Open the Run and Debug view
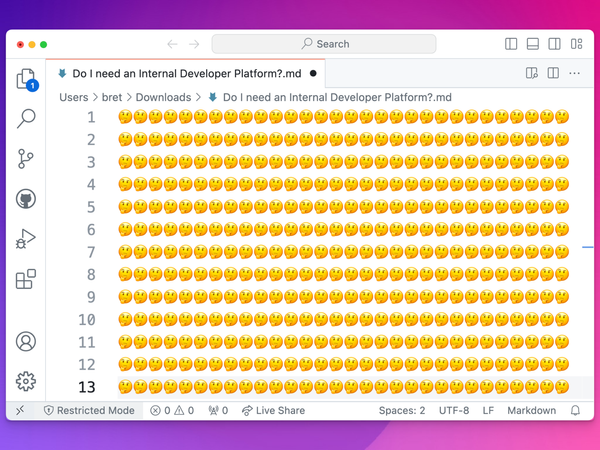 26,239
